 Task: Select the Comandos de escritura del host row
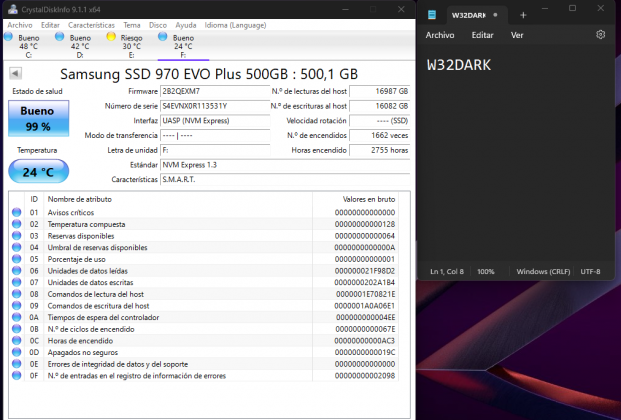click(x=204, y=306)
